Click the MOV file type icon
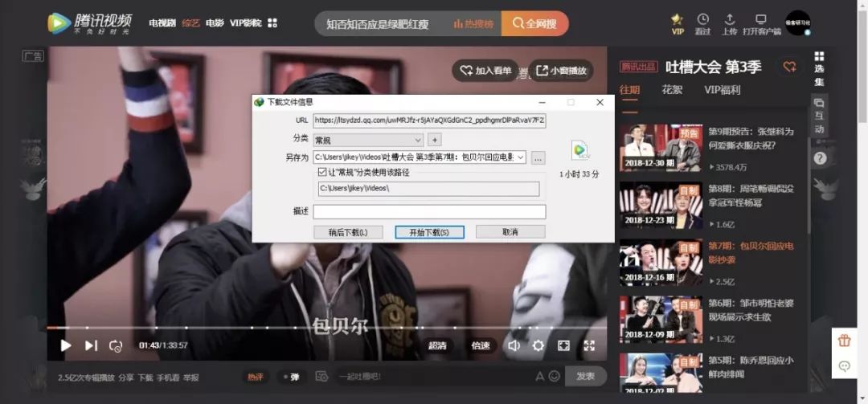Image resolution: width=868 pixels, height=404 pixels. (x=579, y=150)
